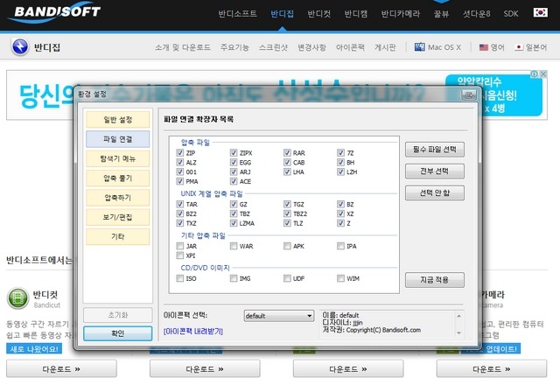The image size is (560, 392).
Task: Select 보기/편집 settings category
Action: pyautogui.click(x=117, y=217)
